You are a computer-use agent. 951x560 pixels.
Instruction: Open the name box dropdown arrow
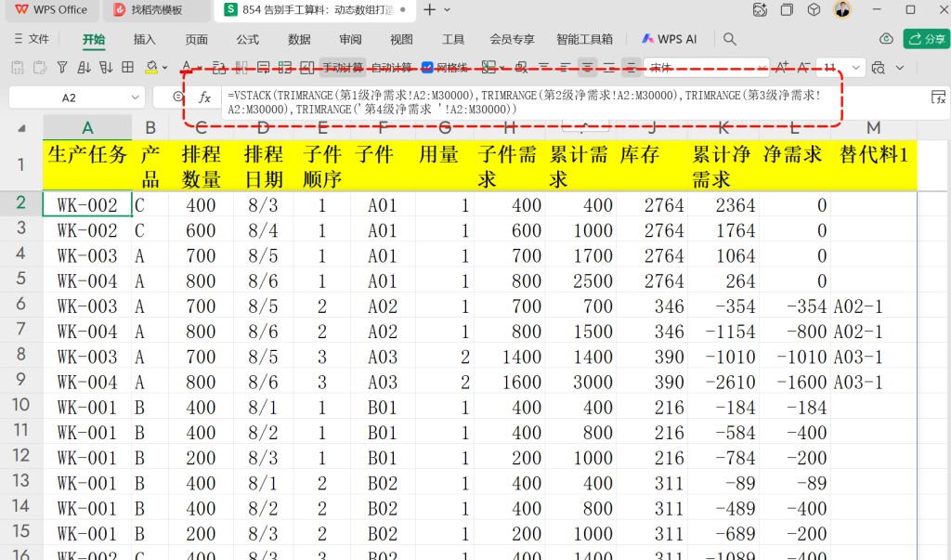coord(136,98)
